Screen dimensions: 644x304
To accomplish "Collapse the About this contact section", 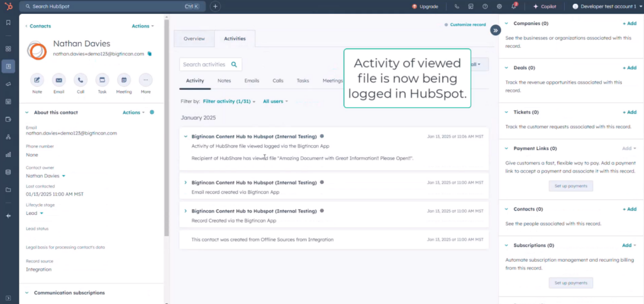I will click(27, 112).
